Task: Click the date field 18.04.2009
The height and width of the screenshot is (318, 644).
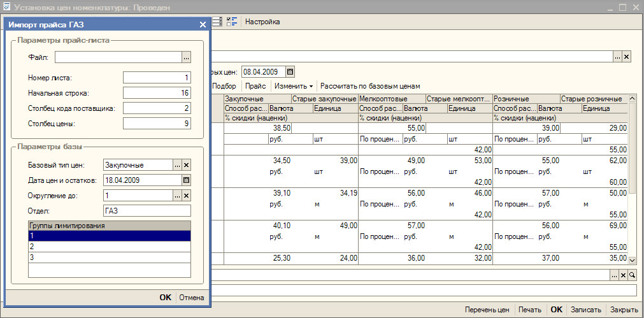Action: (x=143, y=180)
